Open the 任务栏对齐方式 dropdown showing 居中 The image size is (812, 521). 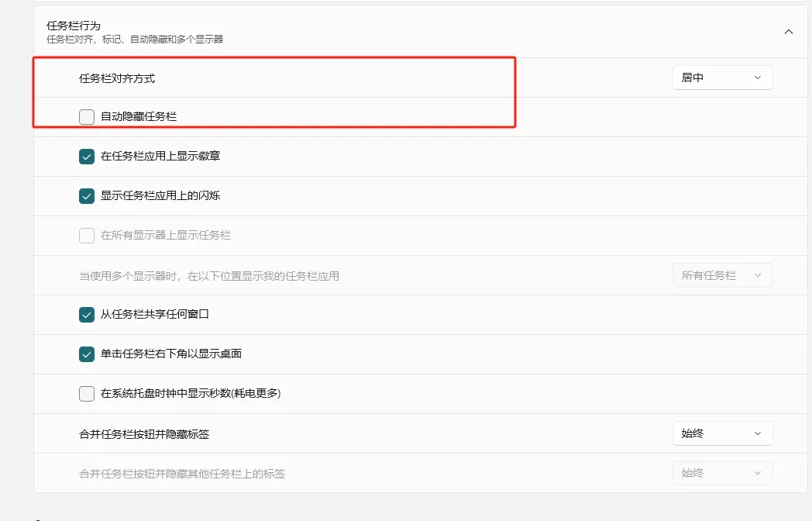click(x=722, y=78)
